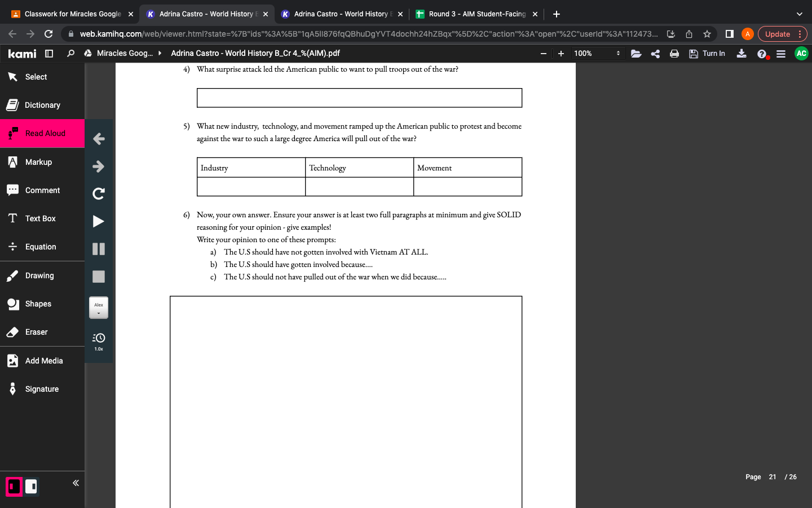Click the Signature tool
812x508 pixels.
click(x=42, y=389)
